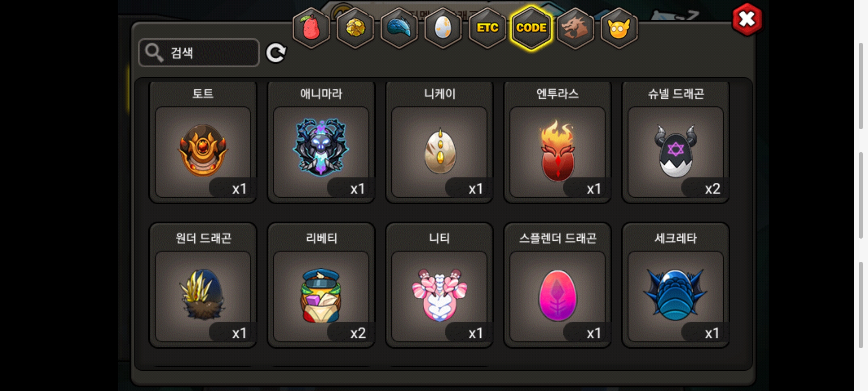Switch to the white egg category tab
This screenshot has width=868, height=391.
(x=443, y=28)
